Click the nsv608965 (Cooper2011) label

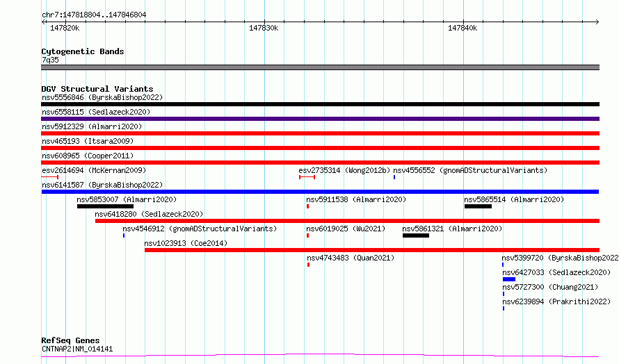(88, 156)
